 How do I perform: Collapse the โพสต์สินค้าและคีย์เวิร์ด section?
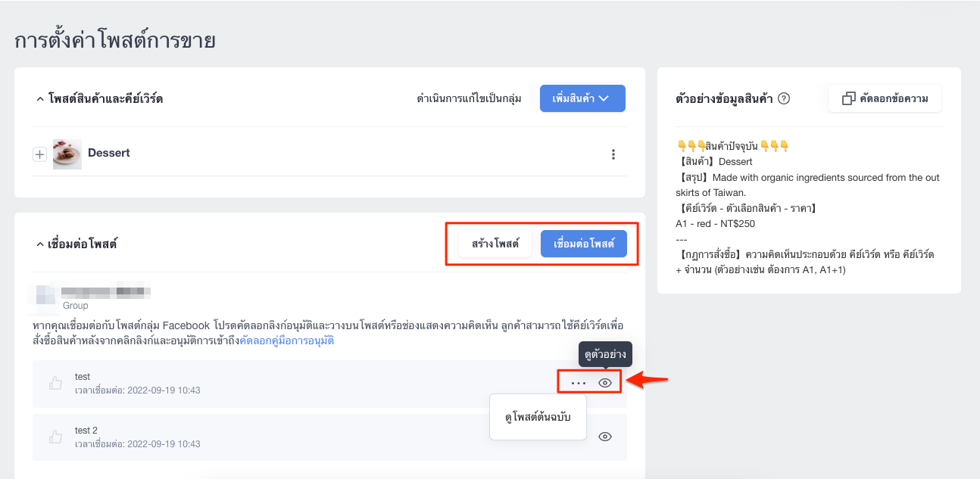click(39, 98)
